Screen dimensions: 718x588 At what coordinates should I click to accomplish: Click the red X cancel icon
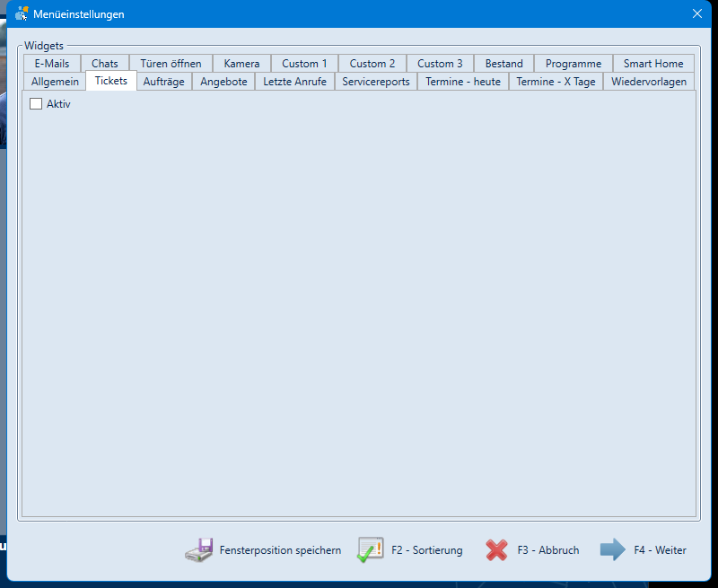[497, 550]
